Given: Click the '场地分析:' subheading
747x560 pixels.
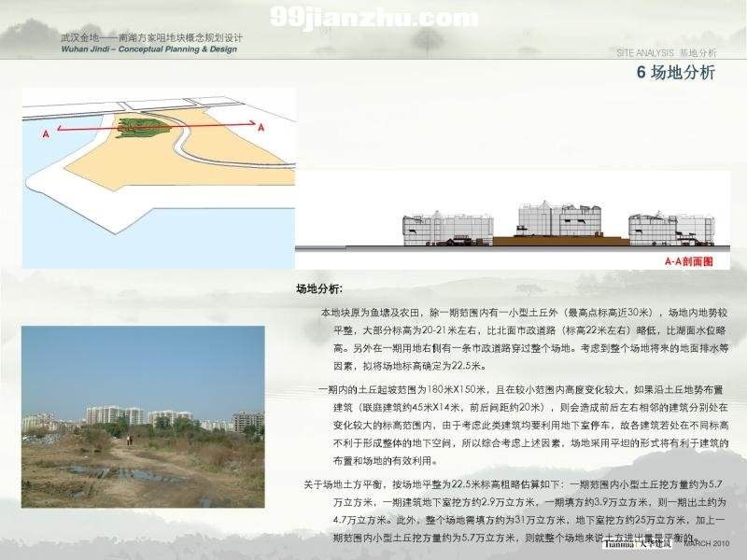Looking at the screenshot, I should click(x=319, y=289).
